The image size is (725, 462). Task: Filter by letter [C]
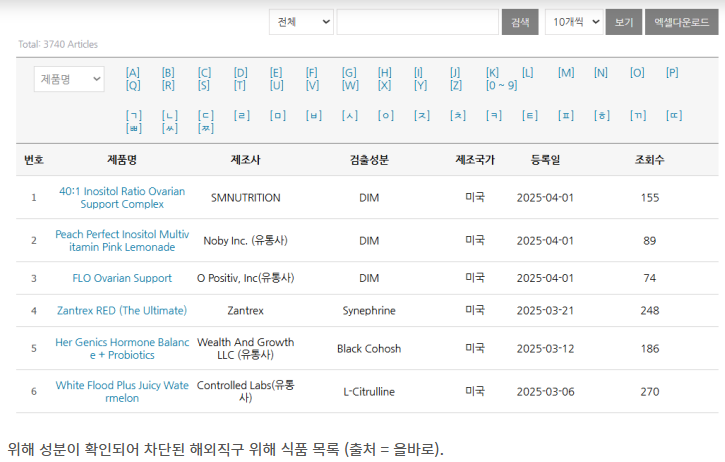(x=204, y=73)
